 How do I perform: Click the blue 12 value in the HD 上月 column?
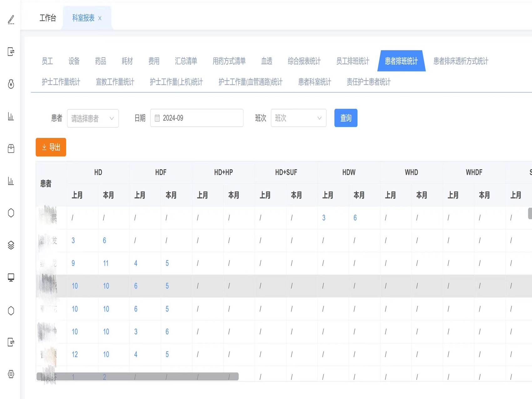coord(75,354)
